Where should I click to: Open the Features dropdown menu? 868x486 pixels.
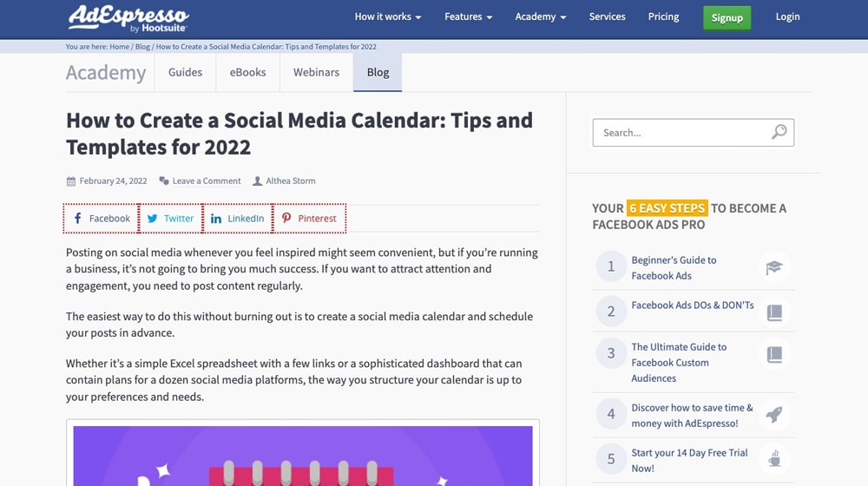click(x=468, y=17)
